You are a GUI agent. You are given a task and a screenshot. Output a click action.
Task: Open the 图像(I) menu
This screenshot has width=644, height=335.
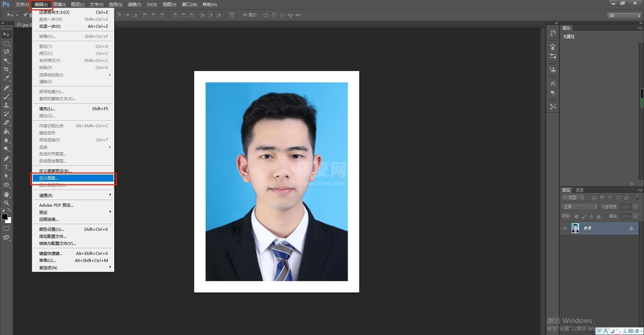[59, 4]
